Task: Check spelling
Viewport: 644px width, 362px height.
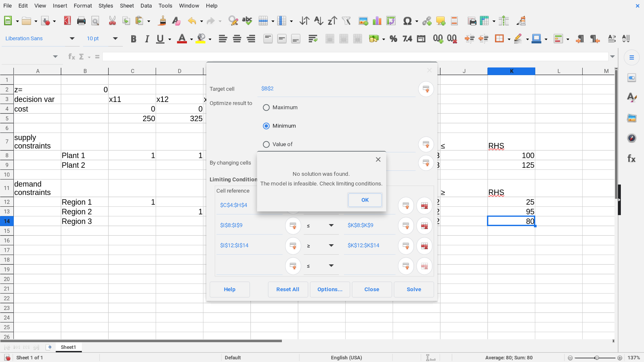Action: pyautogui.click(x=247, y=20)
